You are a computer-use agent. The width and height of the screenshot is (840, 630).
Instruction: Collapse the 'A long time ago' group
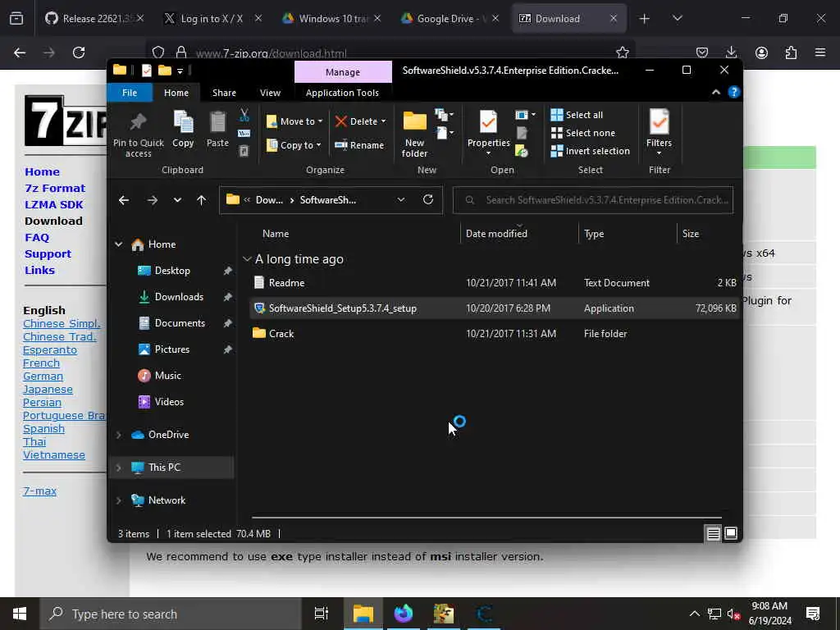pyautogui.click(x=247, y=259)
